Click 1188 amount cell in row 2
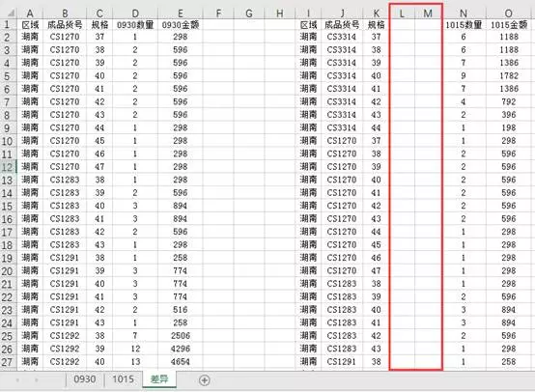The image size is (535, 392). 508,37
